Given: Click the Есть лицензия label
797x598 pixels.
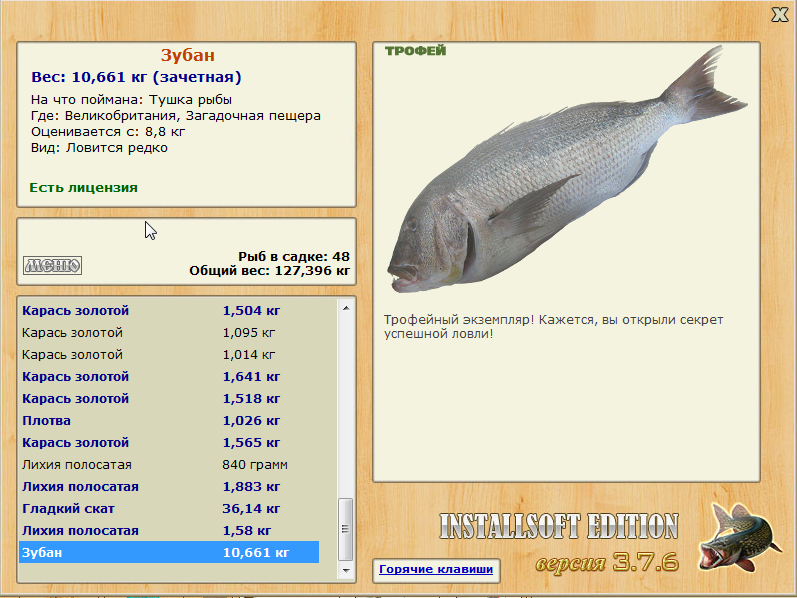Looking at the screenshot, I should (x=83, y=188).
